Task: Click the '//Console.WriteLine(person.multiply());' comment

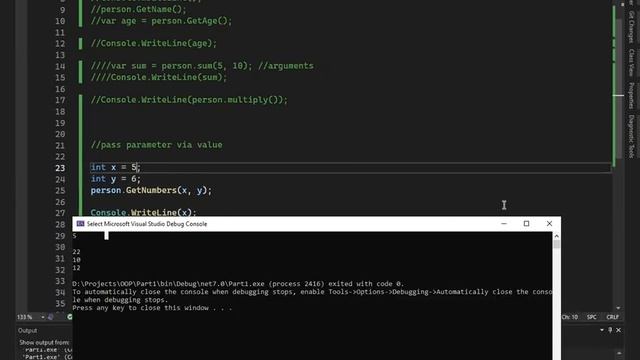Action: (x=189, y=100)
